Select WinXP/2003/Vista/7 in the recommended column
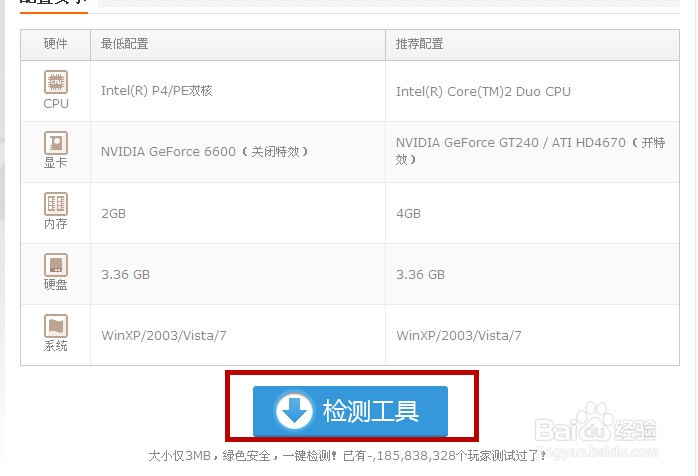Screen dimensions: 698x476 click(x=532, y=335)
